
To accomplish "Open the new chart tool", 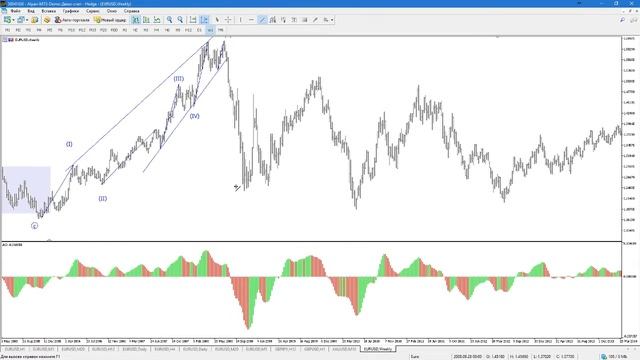I will (x=7, y=20).
